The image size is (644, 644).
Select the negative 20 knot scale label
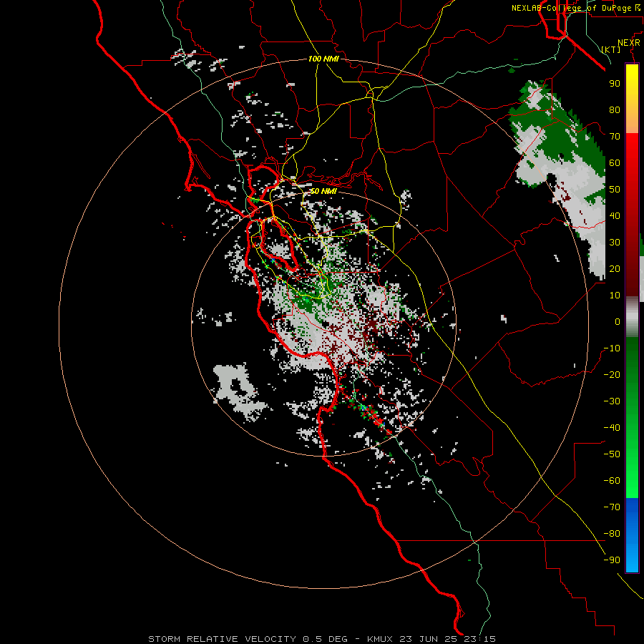coord(612,375)
